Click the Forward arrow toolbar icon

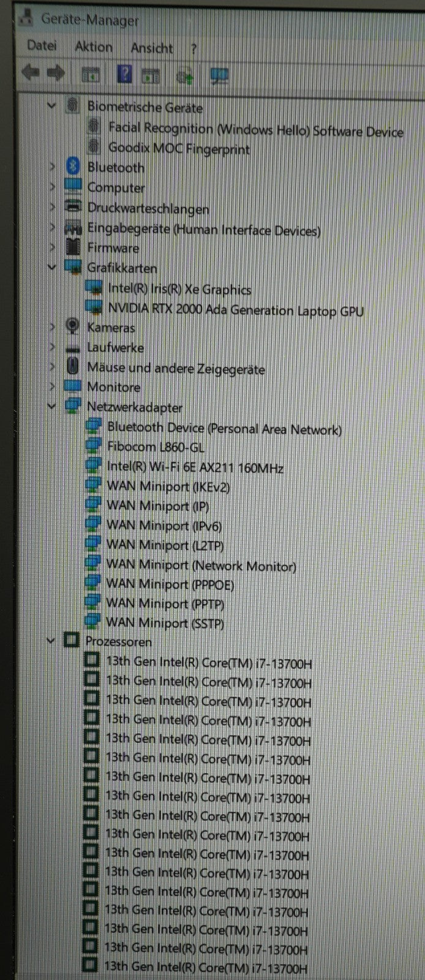[x=56, y=73]
